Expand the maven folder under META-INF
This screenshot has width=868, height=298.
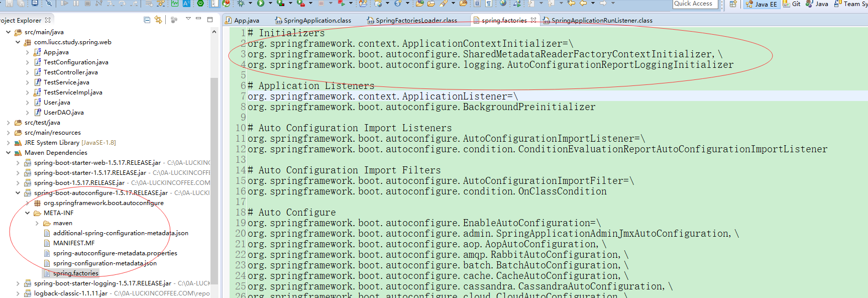[37, 223]
